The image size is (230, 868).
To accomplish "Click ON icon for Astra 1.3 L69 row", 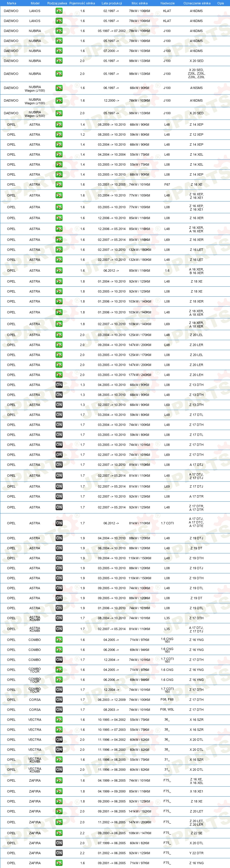I will pyautogui.click(x=59, y=405).
